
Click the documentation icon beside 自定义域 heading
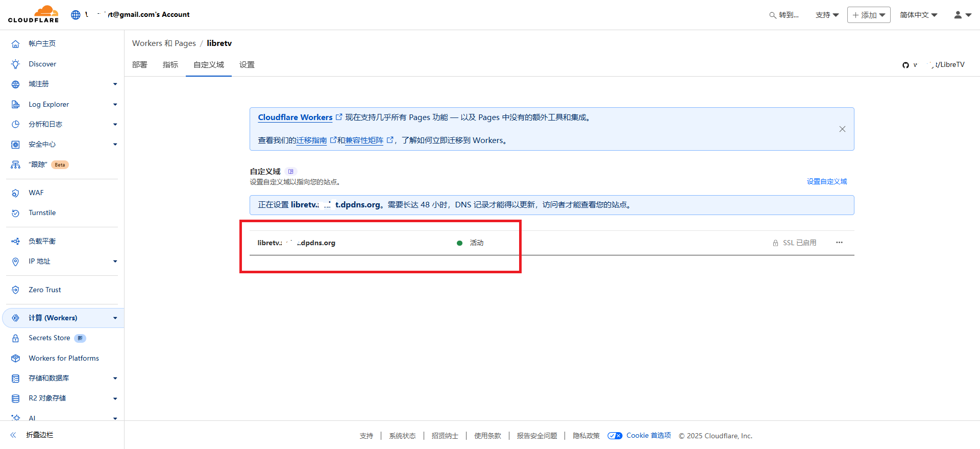click(290, 172)
